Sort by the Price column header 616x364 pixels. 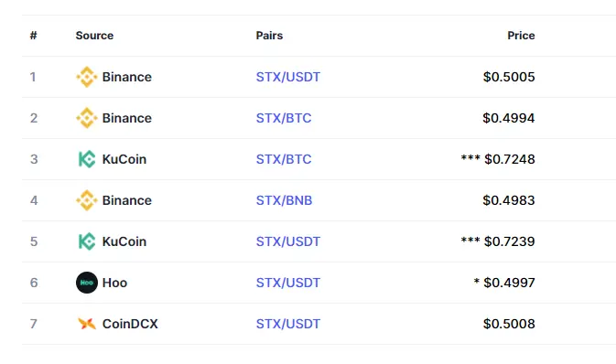click(x=521, y=36)
